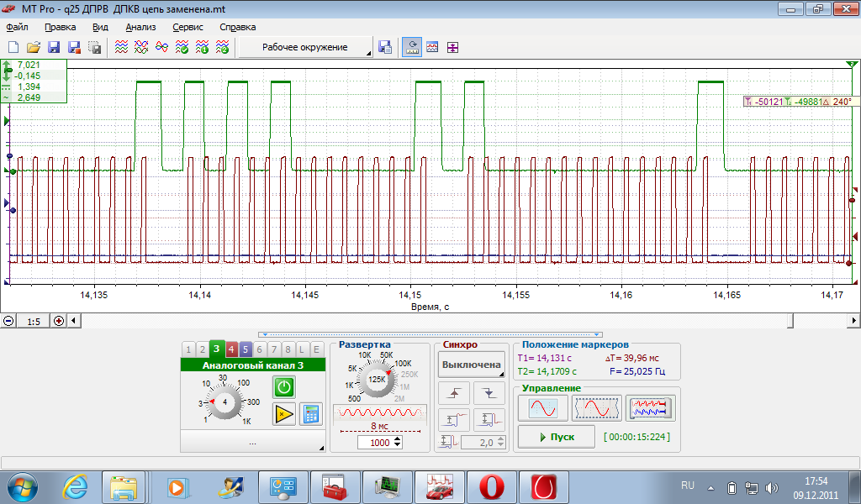Expand the channel 3 options bar with ellipsis
The image size is (861, 504).
point(253,442)
